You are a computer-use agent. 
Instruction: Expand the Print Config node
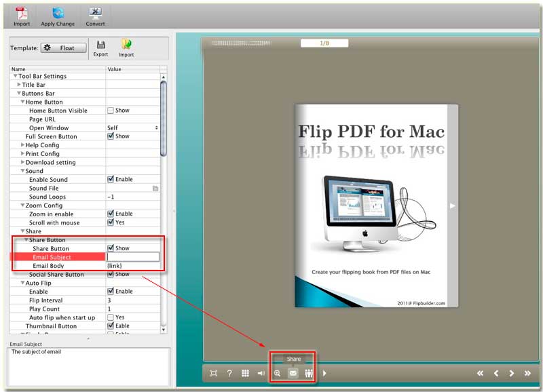coord(22,153)
